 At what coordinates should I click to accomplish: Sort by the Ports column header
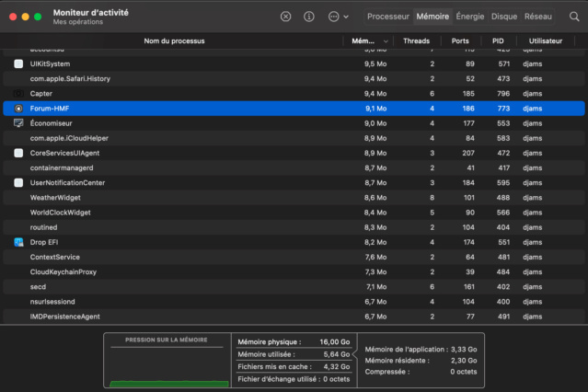pos(460,40)
